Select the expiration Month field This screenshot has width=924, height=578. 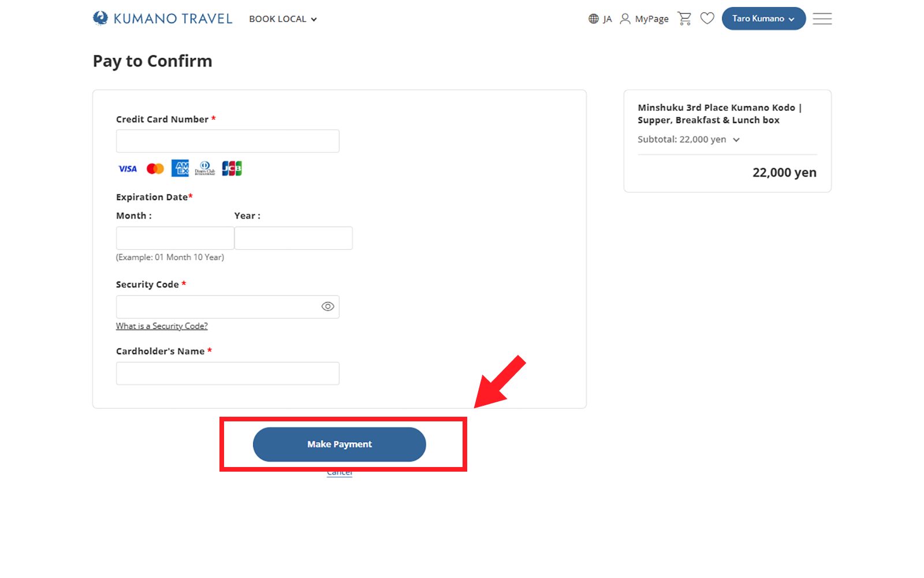175,238
